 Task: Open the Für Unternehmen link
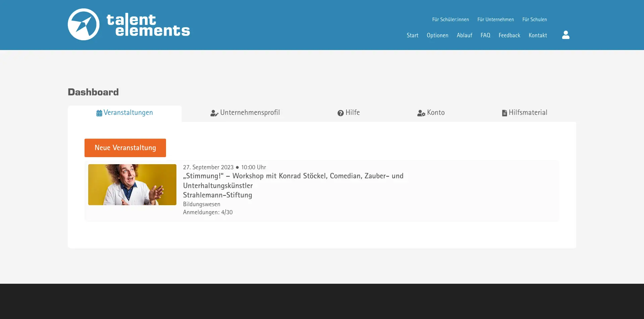[x=495, y=19]
